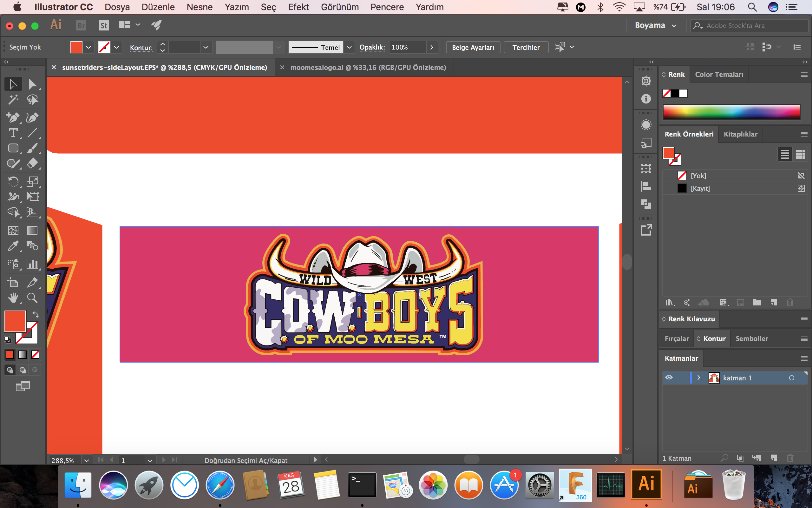Open the stroke color dropdown arrow
Viewport: 812px width, 508px height.
click(x=116, y=47)
